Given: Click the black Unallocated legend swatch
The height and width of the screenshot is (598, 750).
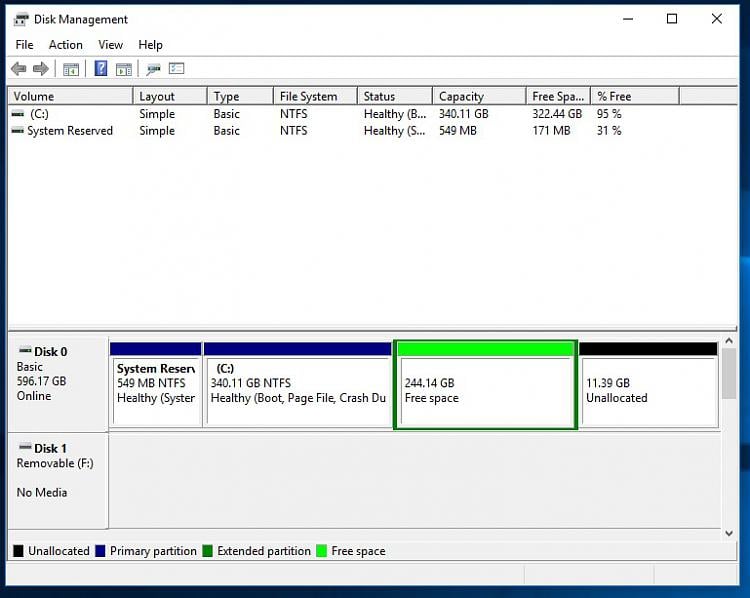Looking at the screenshot, I should point(18,551).
